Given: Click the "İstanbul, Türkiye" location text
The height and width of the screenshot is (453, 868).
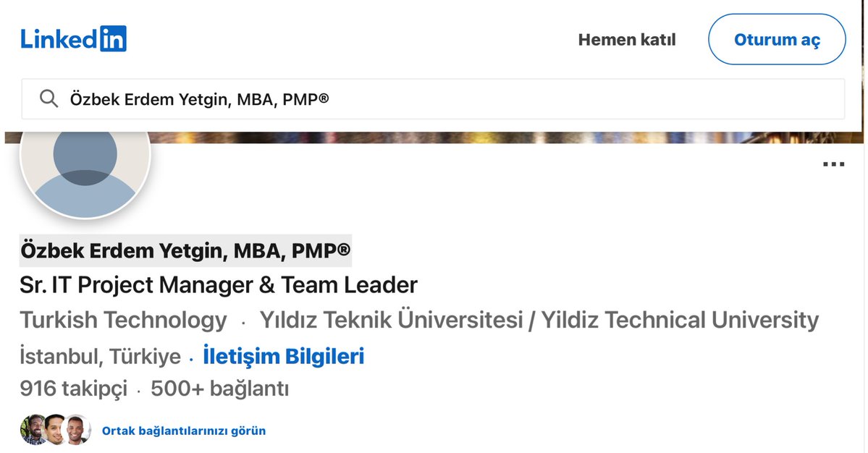Looking at the screenshot, I should [100, 356].
